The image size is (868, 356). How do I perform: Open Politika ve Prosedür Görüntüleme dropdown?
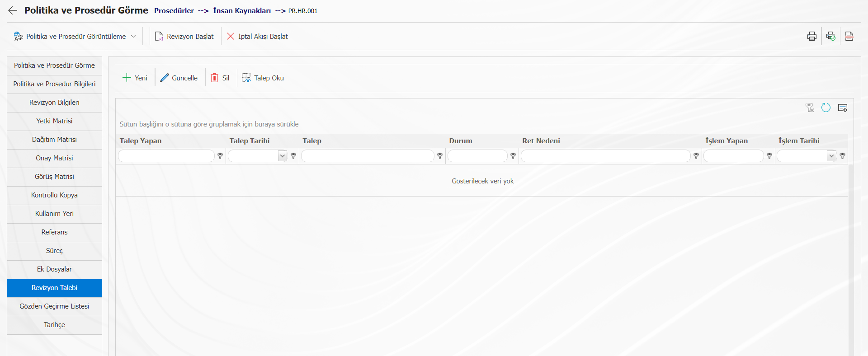click(75, 36)
